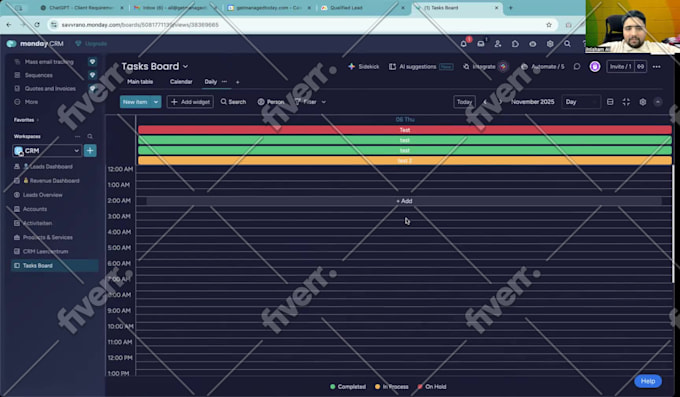
Task: Switch to the Main table tab
Action: [140, 82]
